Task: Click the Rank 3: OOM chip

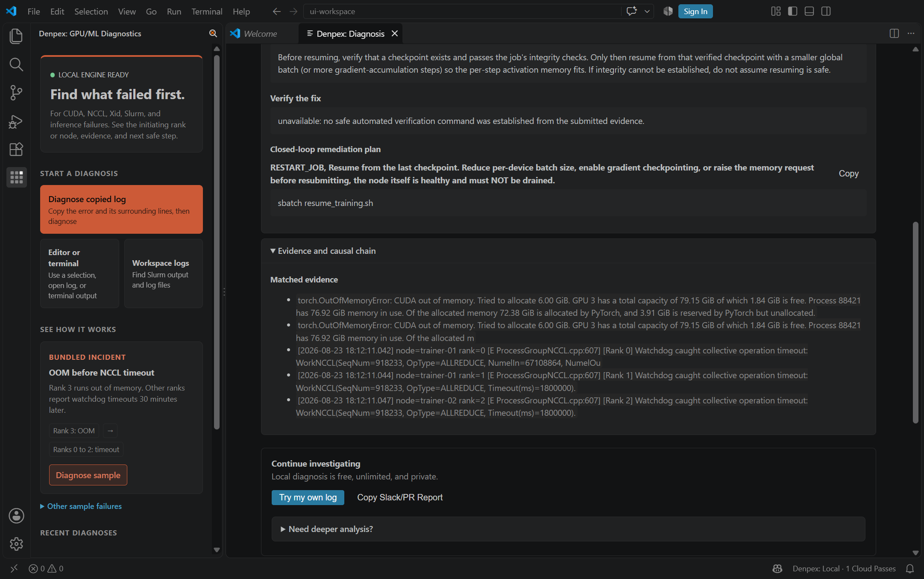Action: pos(74,431)
